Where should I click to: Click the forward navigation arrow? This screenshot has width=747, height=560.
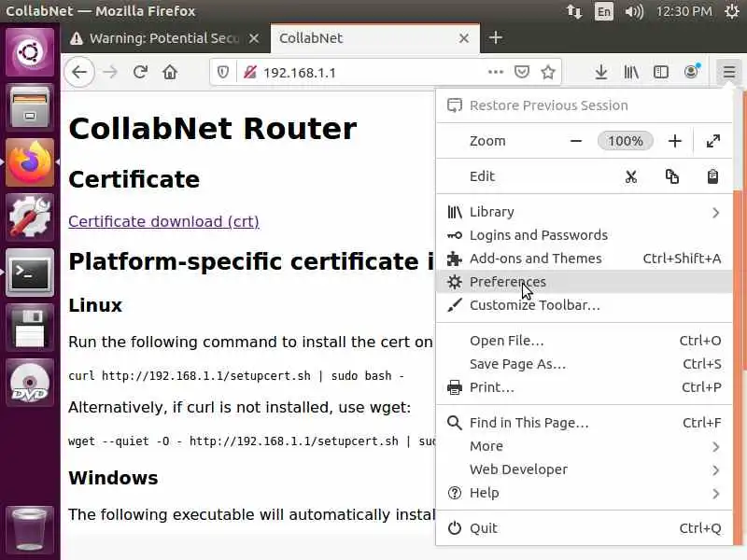[110, 73]
